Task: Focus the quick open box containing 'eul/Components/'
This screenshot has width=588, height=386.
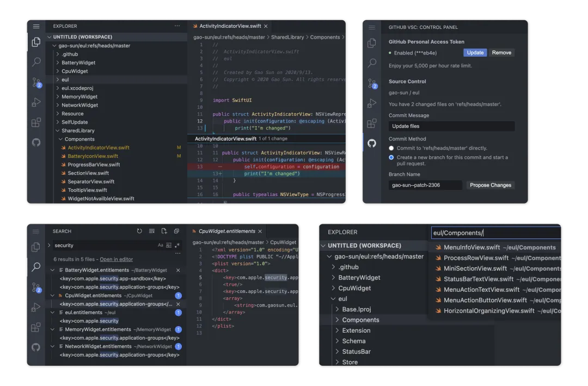Action: [x=496, y=233]
